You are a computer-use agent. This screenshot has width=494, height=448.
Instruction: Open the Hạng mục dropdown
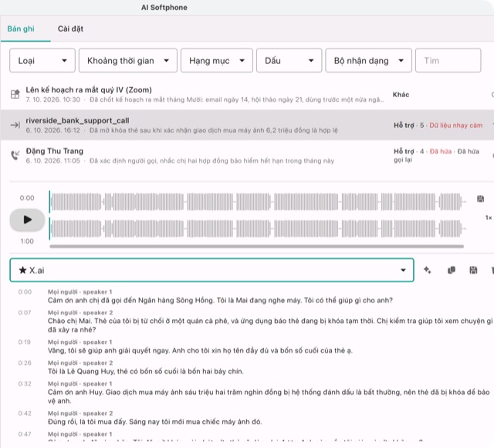click(217, 60)
